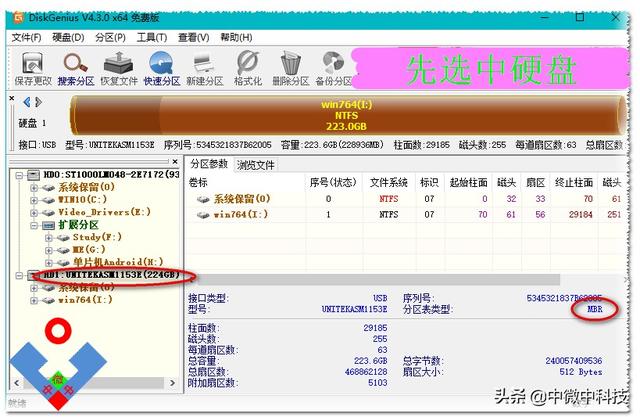Viewport: 640px width, 417px height.
Task: Open the 分区(P) menu
Action: 110,38
